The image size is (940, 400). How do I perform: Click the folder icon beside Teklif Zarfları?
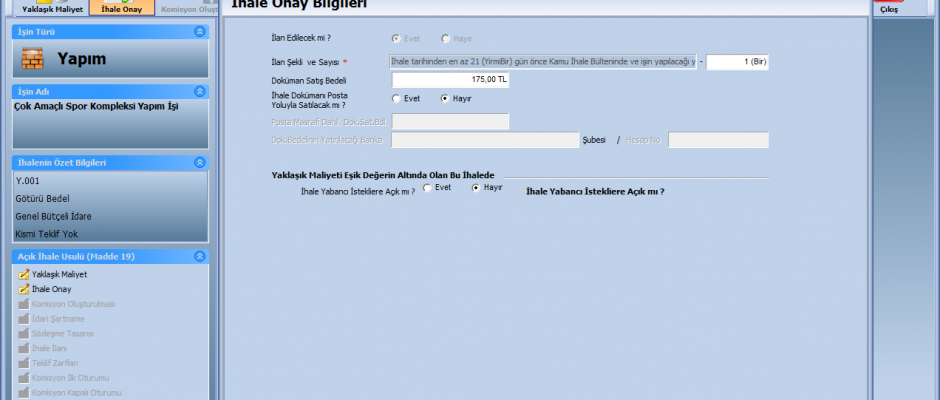[24, 363]
